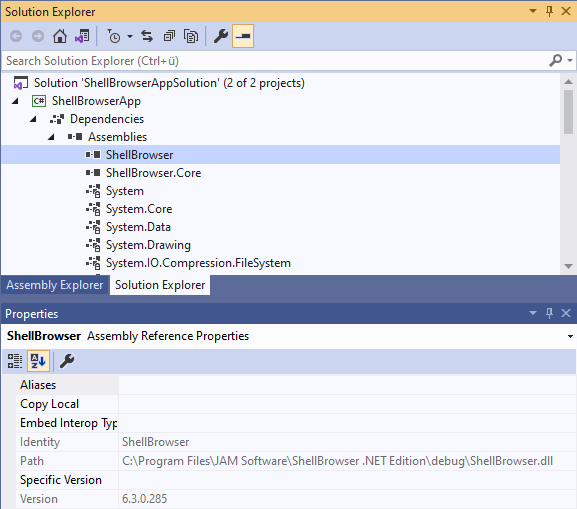Toggle Preview Selected Items button

pos(243,36)
